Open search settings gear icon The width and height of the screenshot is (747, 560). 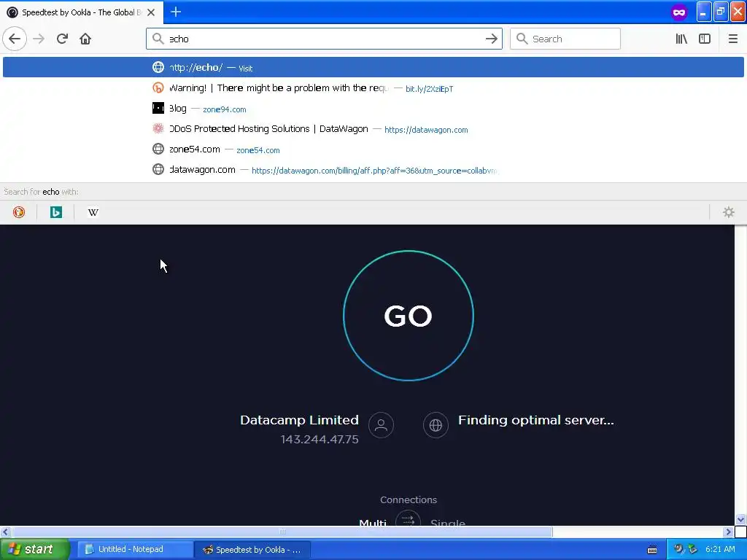pyautogui.click(x=729, y=212)
